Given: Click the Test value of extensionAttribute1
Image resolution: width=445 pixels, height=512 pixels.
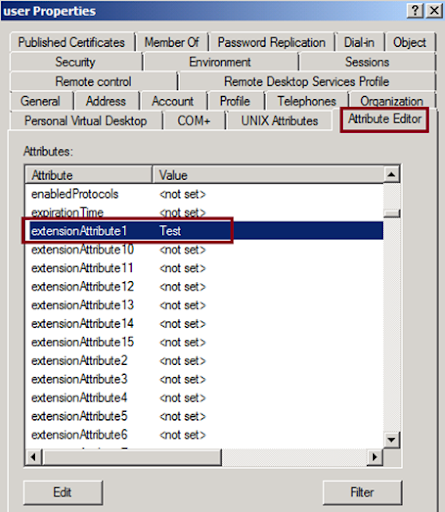Looking at the screenshot, I should click(x=170, y=231).
